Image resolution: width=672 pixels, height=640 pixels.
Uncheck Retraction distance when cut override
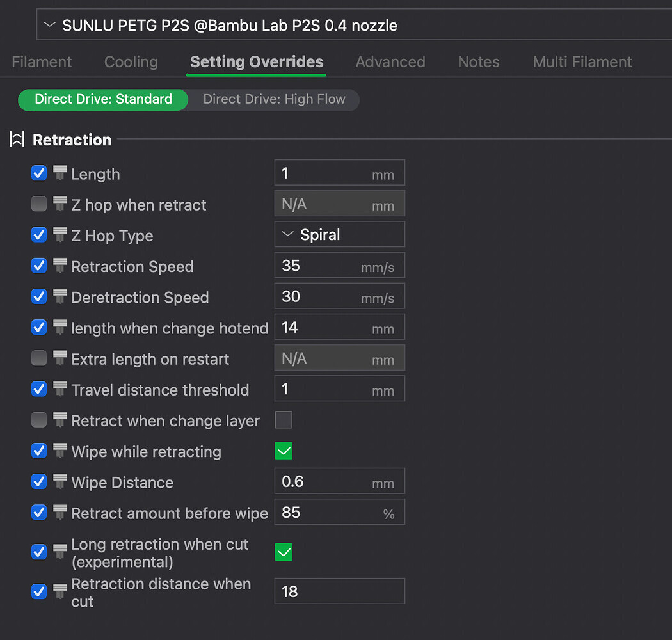tap(39, 591)
